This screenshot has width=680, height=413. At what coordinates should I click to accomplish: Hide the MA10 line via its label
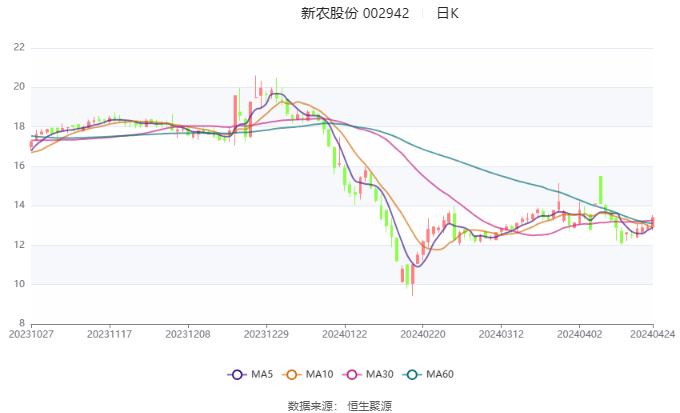click(x=320, y=374)
